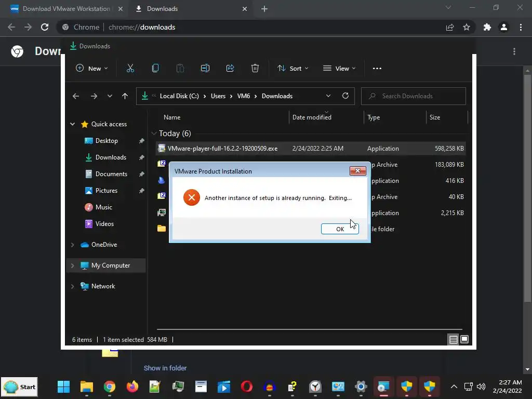The image size is (532, 399).
Task: Select Pictures in the sidebar
Action: (106, 190)
